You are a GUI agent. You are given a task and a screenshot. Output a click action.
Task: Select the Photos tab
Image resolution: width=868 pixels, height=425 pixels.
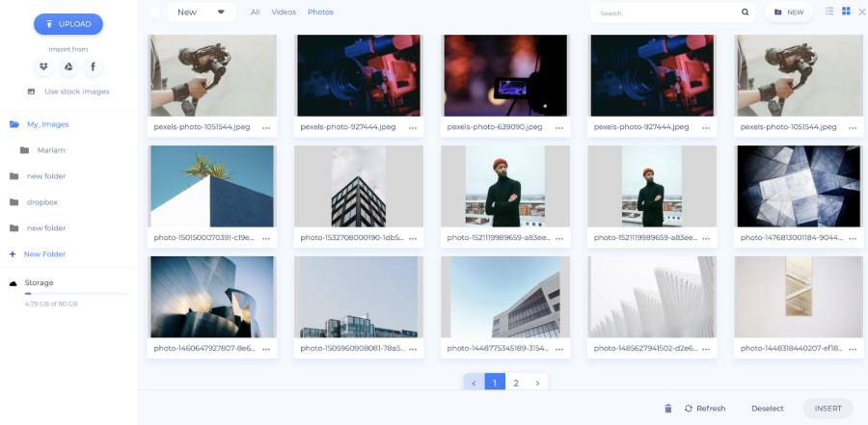click(x=320, y=13)
